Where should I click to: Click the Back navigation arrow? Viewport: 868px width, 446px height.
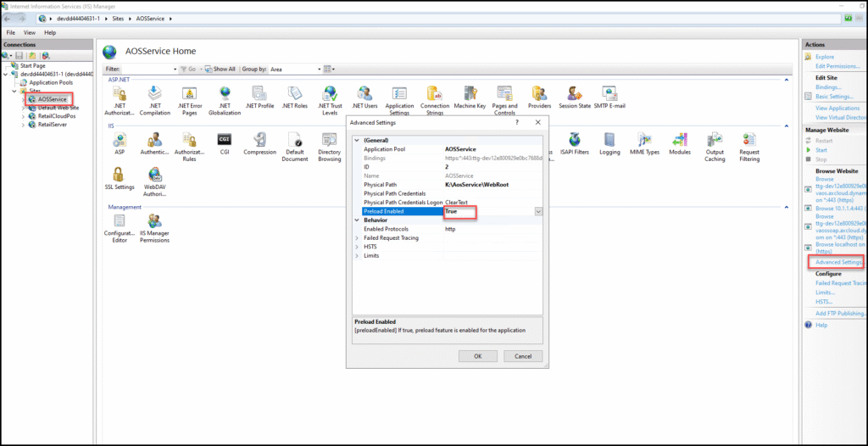8,19
